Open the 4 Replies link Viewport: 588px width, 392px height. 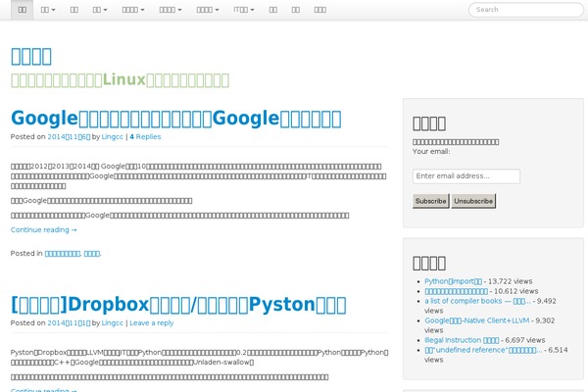[x=145, y=137]
